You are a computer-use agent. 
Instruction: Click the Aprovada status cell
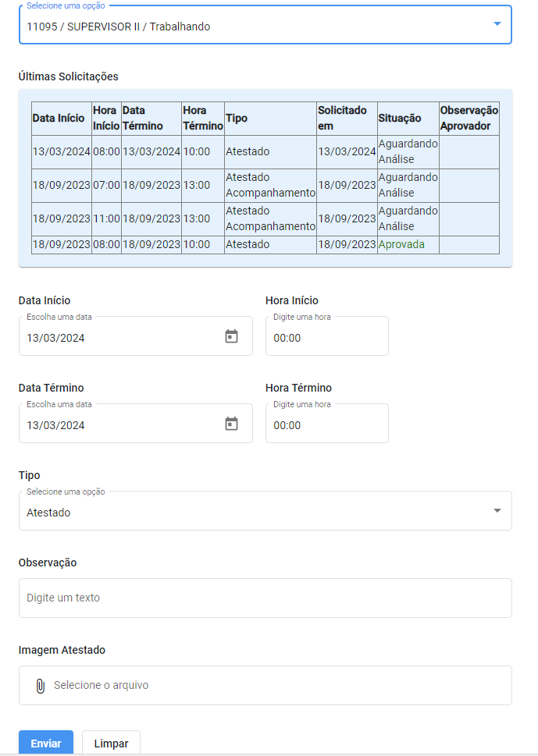[408, 244]
